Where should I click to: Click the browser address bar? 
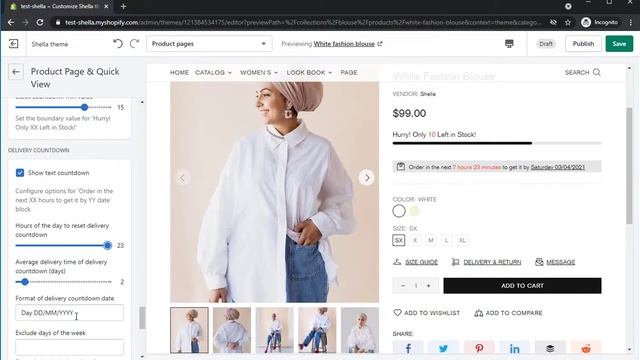pos(302,22)
